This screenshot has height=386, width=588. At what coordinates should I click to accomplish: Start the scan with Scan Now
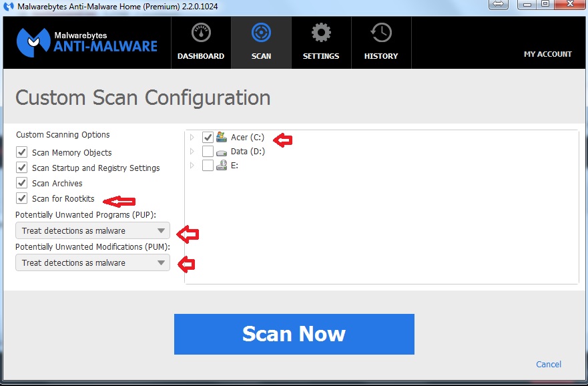[x=294, y=334]
